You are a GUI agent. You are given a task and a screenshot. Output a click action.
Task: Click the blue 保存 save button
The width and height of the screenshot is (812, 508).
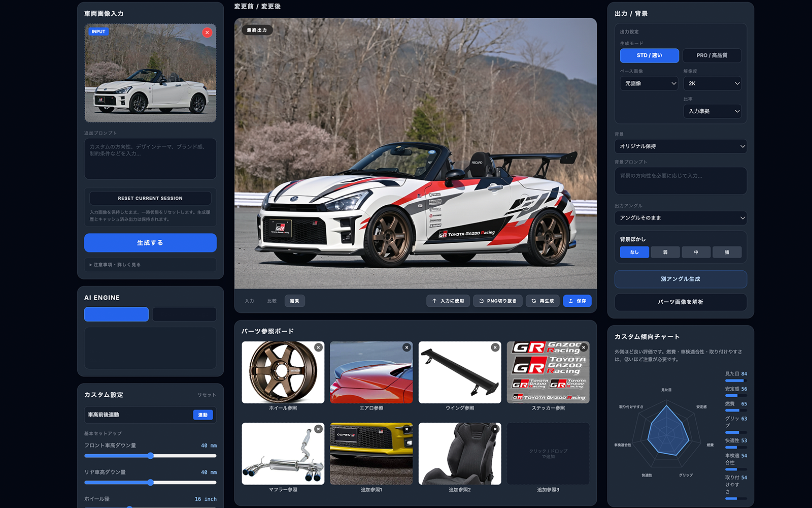[x=577, y=301]
